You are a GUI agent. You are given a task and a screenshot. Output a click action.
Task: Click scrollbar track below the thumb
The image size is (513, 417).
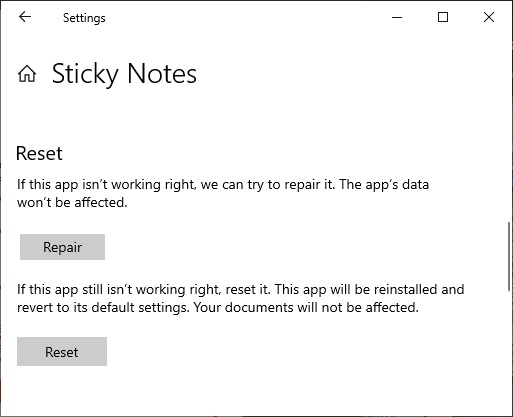coord(509,352)
